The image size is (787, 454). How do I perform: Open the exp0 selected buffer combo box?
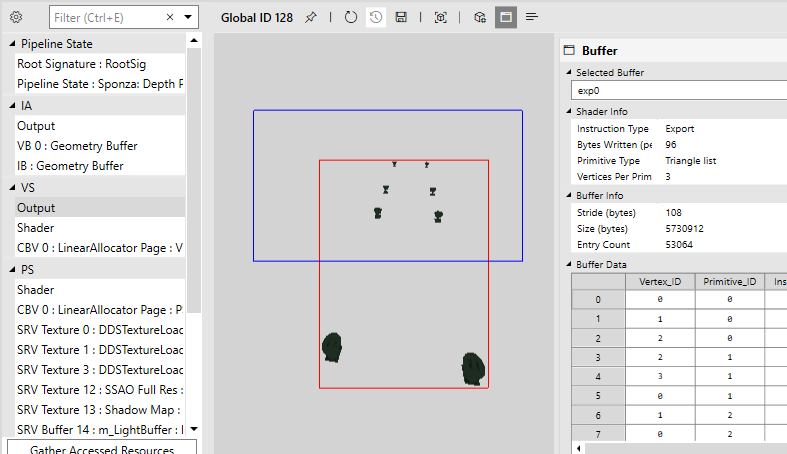[679, 91]
